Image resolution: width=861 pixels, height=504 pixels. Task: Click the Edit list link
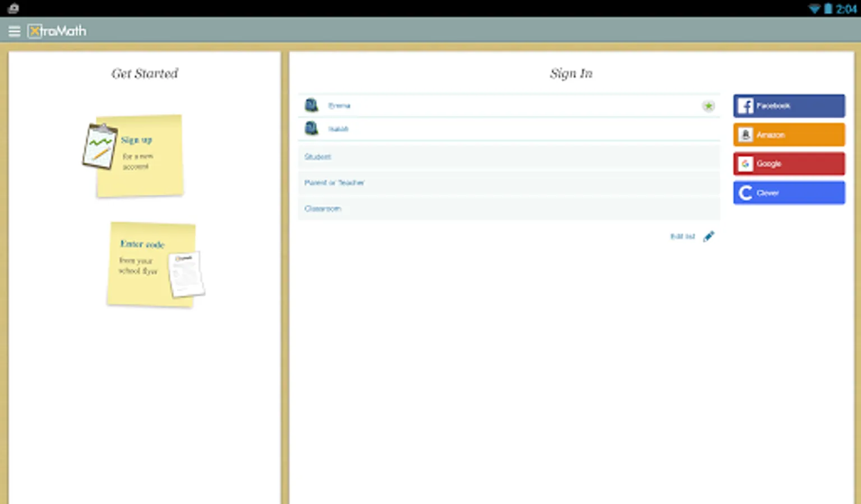[683, 236]
